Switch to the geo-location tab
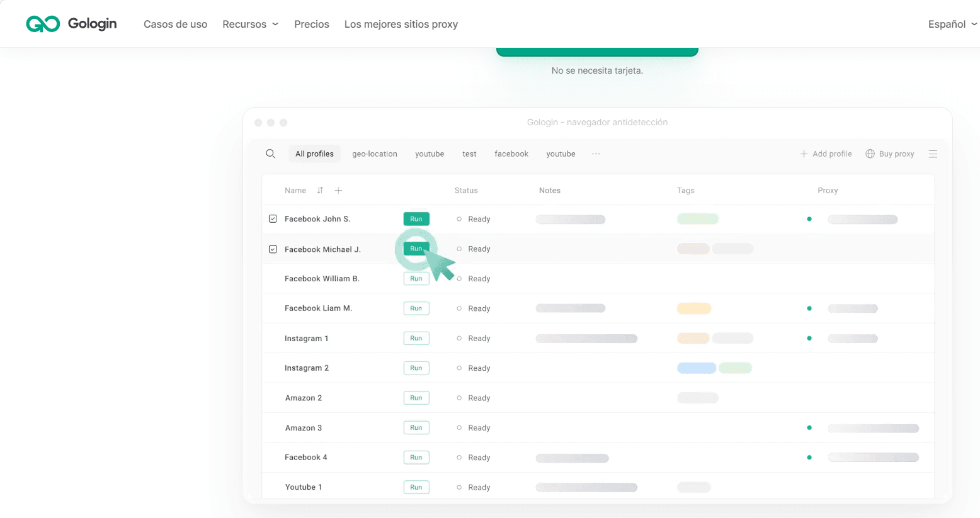The height and width of the screenshot is (518, 980). (x=375, y=154)
